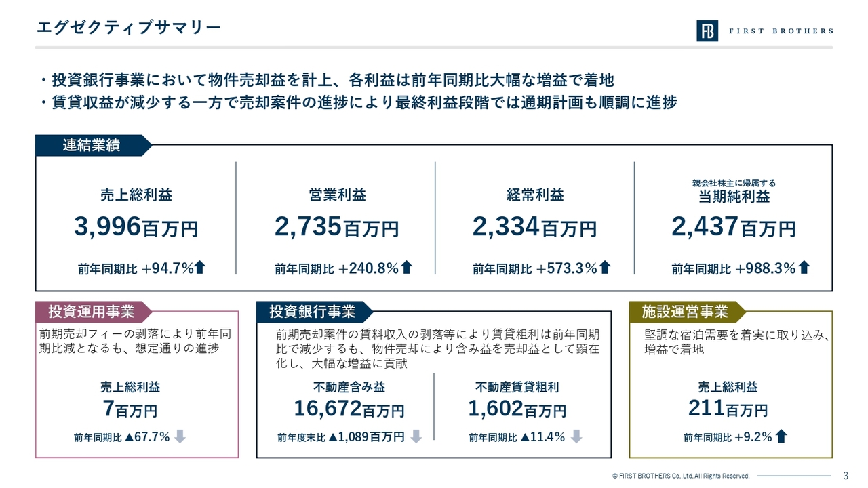The width and height of the screenshot is (868, 488).
Task: Click the 前年同期比 +573.3% text
Action: click(535, 268)
